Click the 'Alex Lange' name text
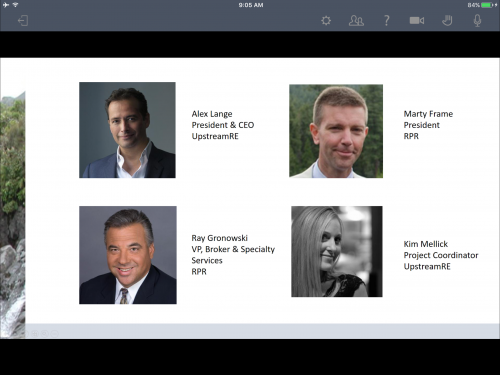This screenshot has height=375, width=500. (212, 114)
